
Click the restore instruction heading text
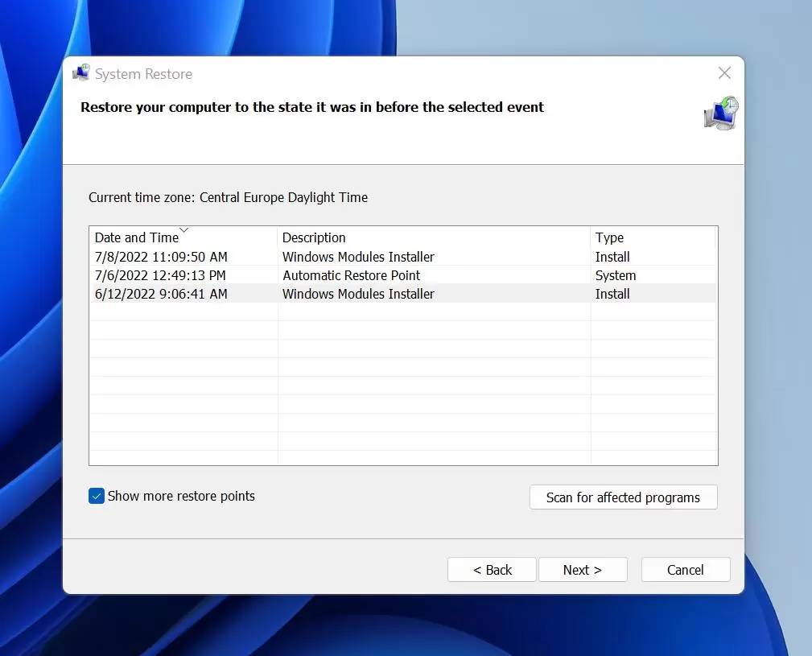[312, 107]
